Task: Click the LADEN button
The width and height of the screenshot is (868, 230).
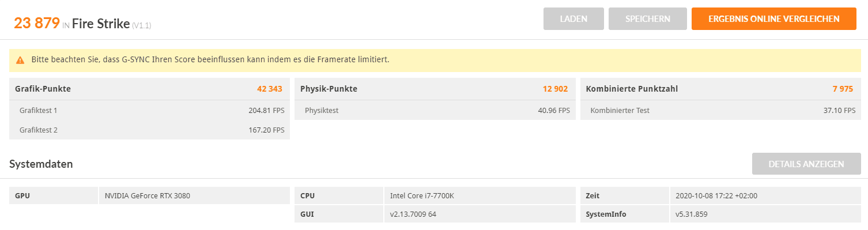Action: point(573,18)
